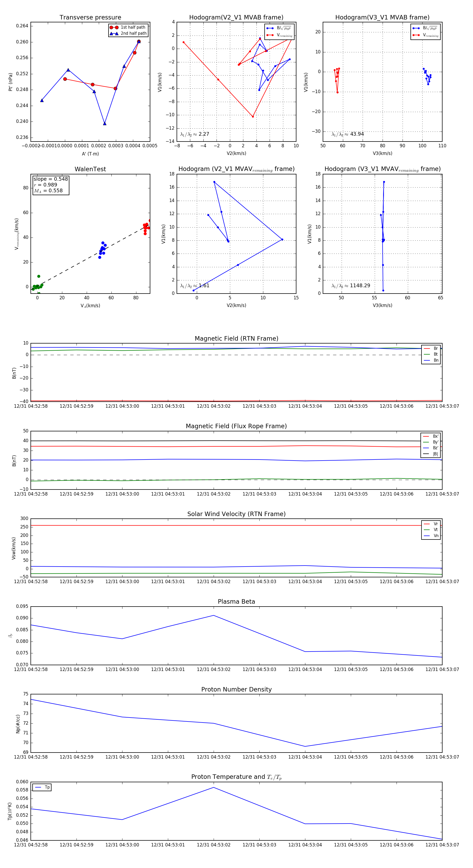
Task: Click the peak of the Plasma Beta curve
Action: click(x=213, y=615)
